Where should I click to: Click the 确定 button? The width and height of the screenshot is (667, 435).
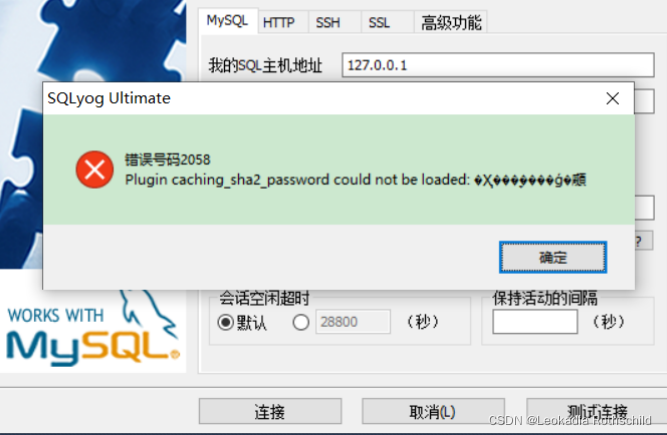[553, 257]
